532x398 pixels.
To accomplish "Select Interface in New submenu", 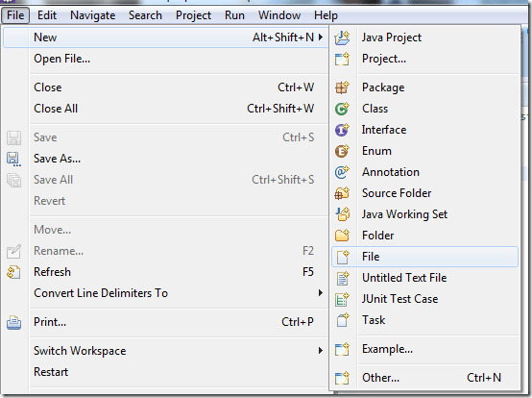I will (x=424, y=130).
